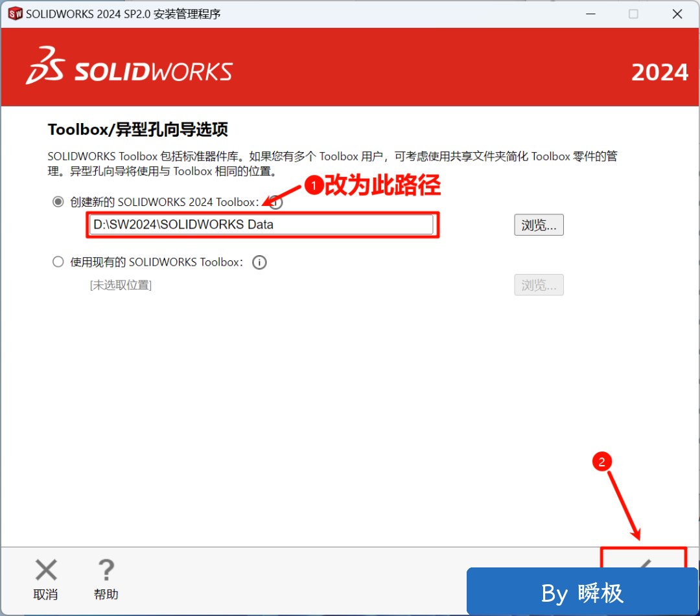The image size is (700, 616).
Task: Browse for new Toolbox folder location
Action: pos(539,225)
